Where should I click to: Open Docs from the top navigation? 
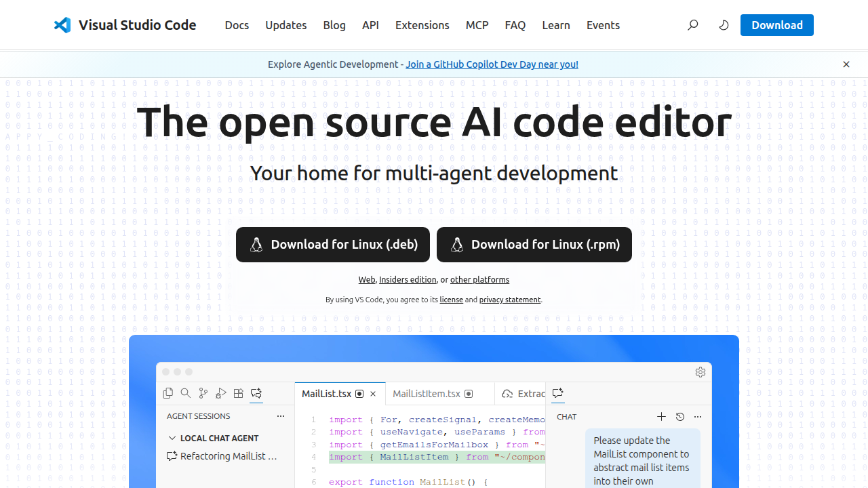(x=237, y=25)
